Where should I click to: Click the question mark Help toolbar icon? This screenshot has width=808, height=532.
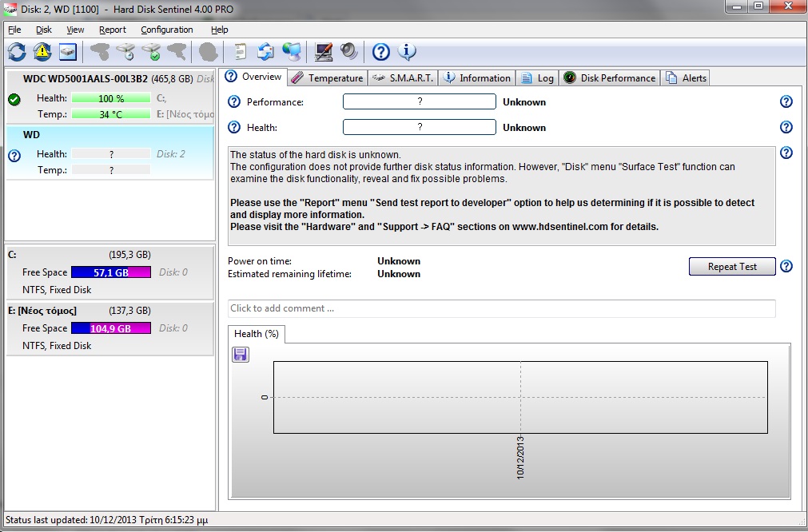coord(380,51)
